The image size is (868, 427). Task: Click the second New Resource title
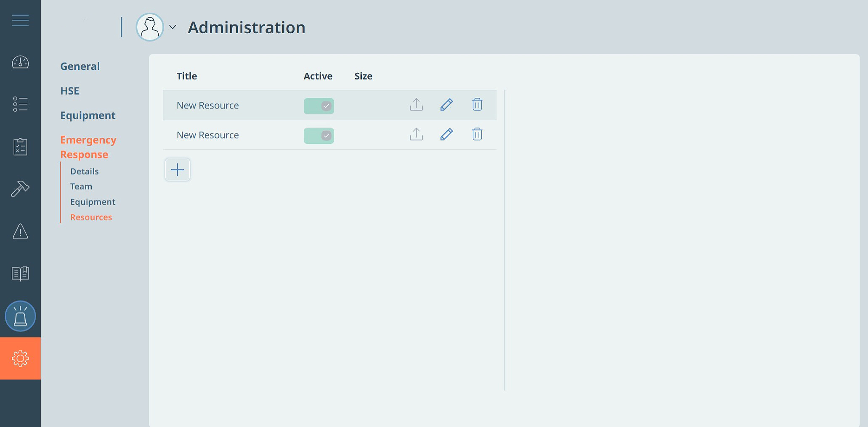pos(208,135)
